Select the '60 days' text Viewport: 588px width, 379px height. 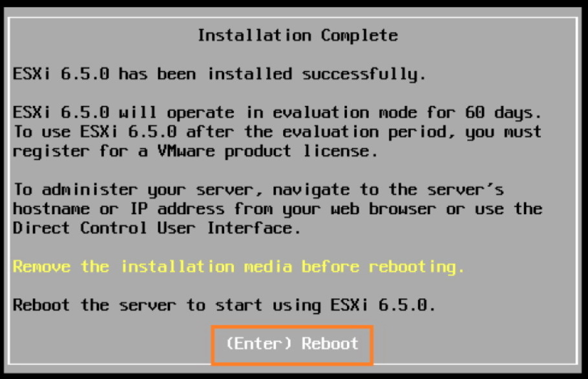click(x=503, y=113)
